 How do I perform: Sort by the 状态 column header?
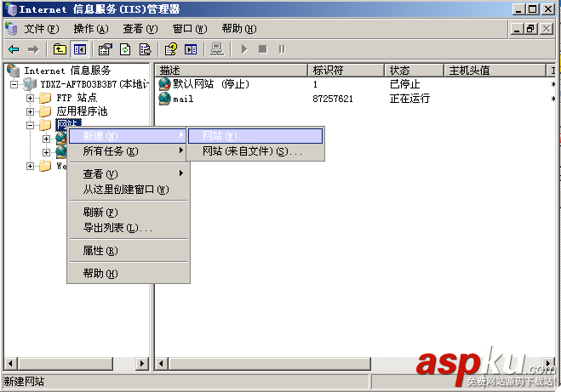[x=415, y=71]
